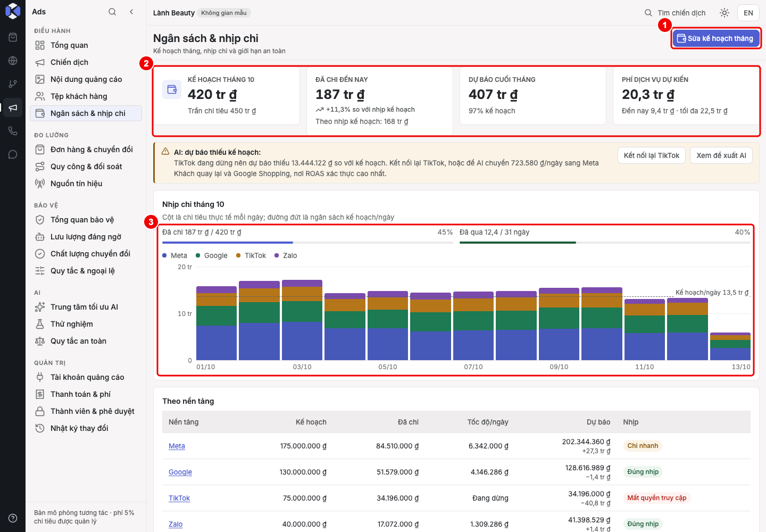Toggle the TikTok legend in chart
The width and height of the screenshot is (766, 532).
(251, 255)
